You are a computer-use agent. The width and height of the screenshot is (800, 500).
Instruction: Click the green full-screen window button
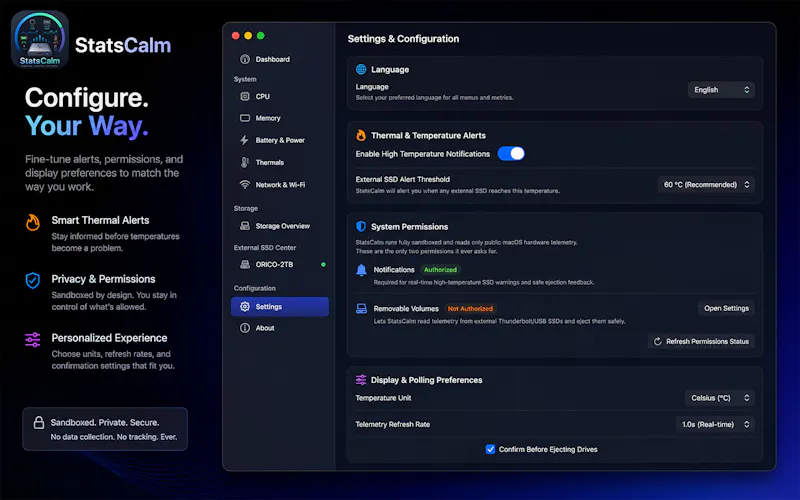click(261, 35)
